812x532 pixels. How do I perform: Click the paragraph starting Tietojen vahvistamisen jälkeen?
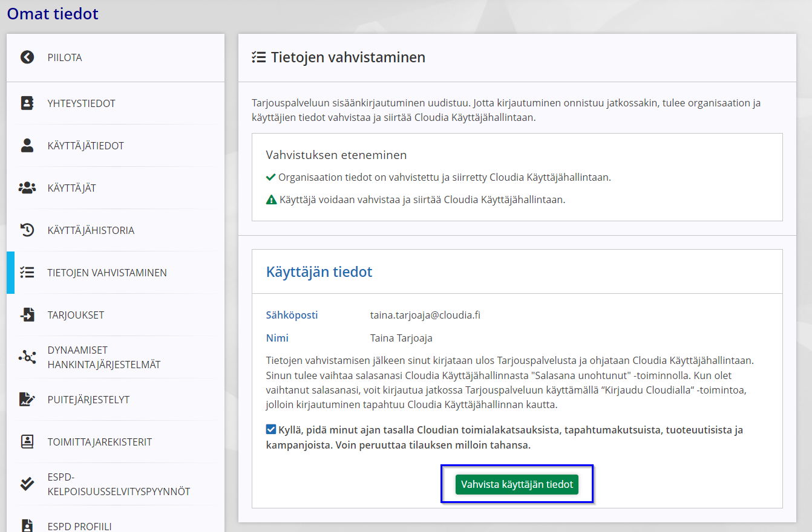coord(509,382)
